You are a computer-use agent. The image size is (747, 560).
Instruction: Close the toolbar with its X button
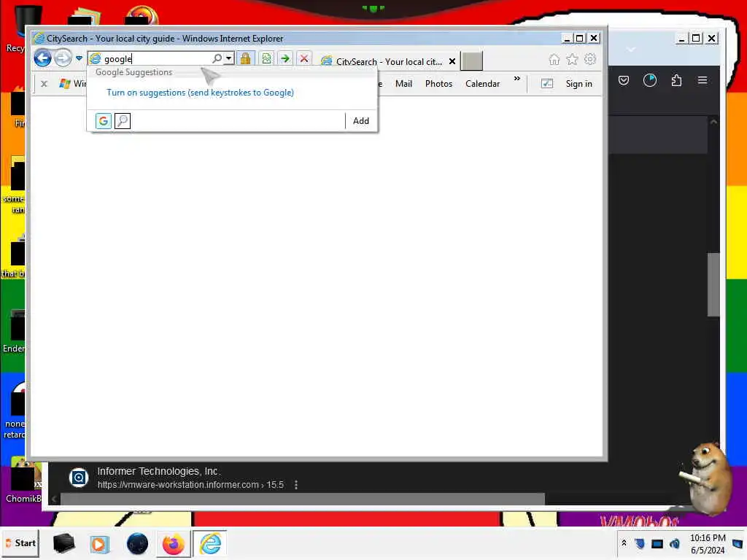click(x=44, y=84)
